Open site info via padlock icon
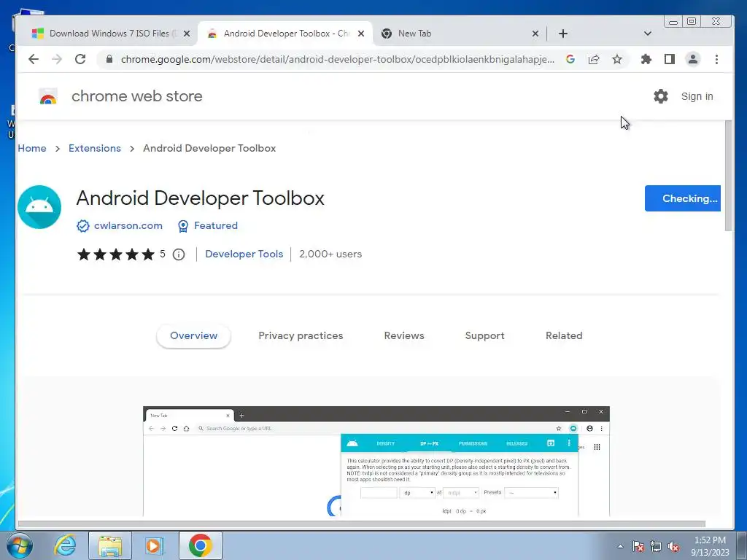The image size is (747, 560). coord(109,59)
